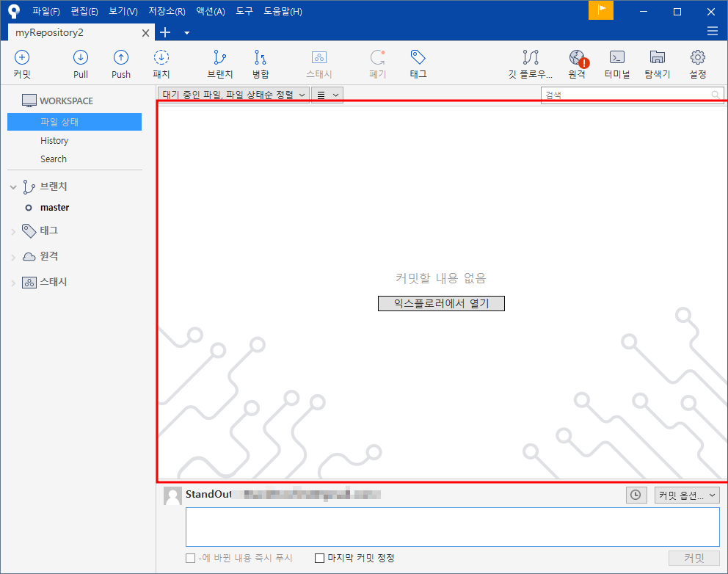Click the commit history clock icon

coord(636,495)
